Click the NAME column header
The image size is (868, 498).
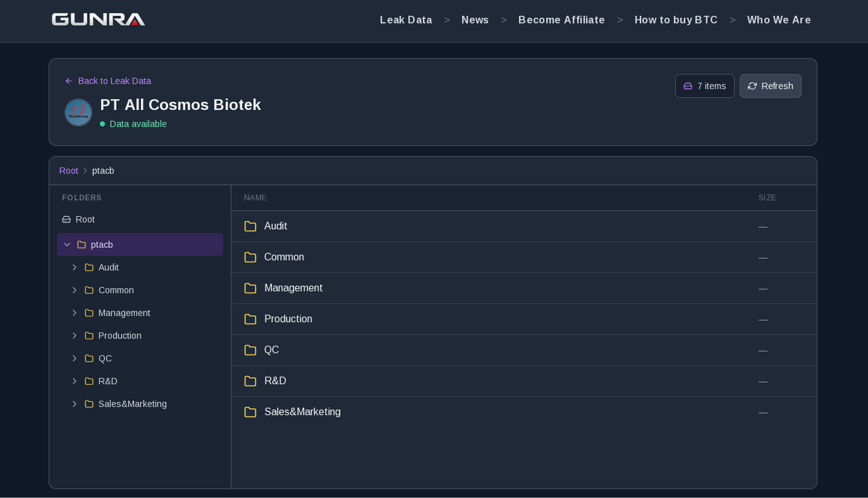(x=255, y=198)
